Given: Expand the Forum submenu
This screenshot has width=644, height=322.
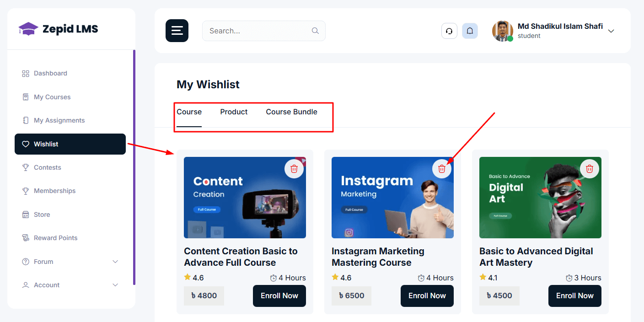Looking at the screenshot, I should [x=115, y=262].
